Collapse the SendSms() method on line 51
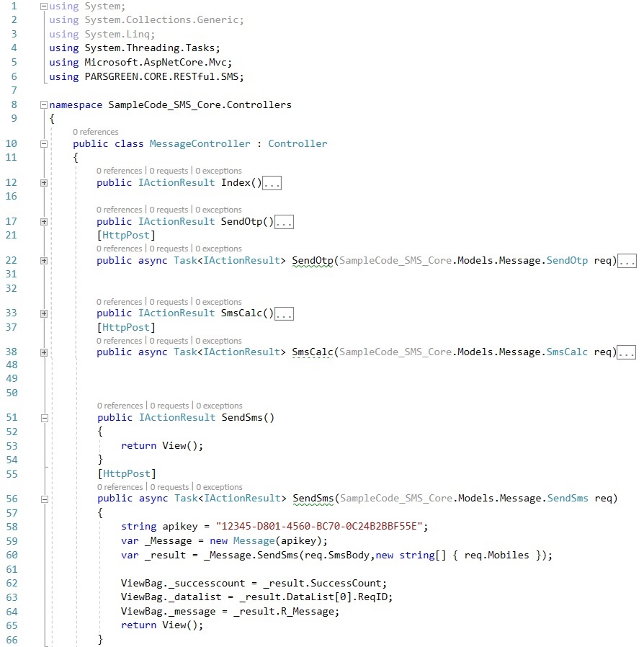Viewport: 644px width, 647px height. pos(44,418)
